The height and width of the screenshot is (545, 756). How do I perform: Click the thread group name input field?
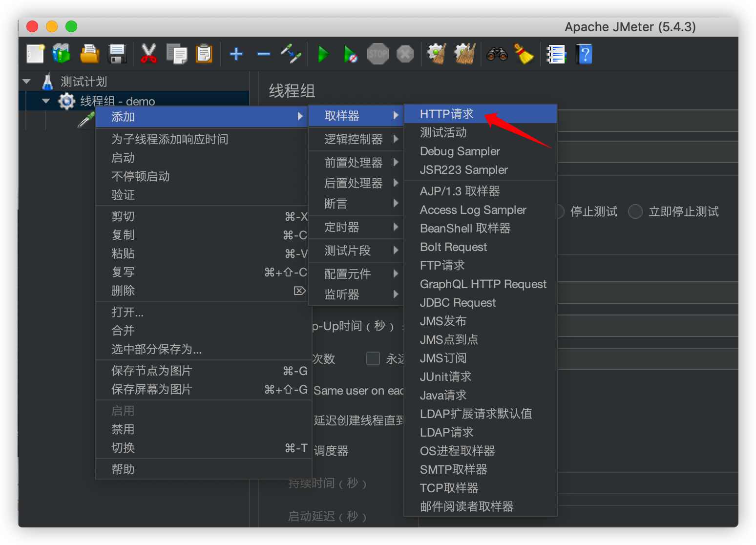coord(647,120)
